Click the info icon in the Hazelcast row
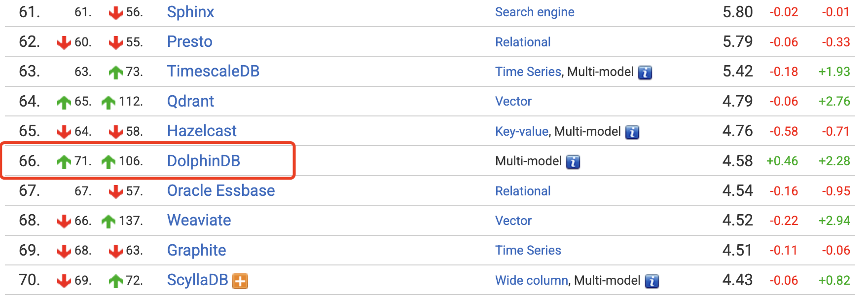868x299 pixels. point(632,132)
